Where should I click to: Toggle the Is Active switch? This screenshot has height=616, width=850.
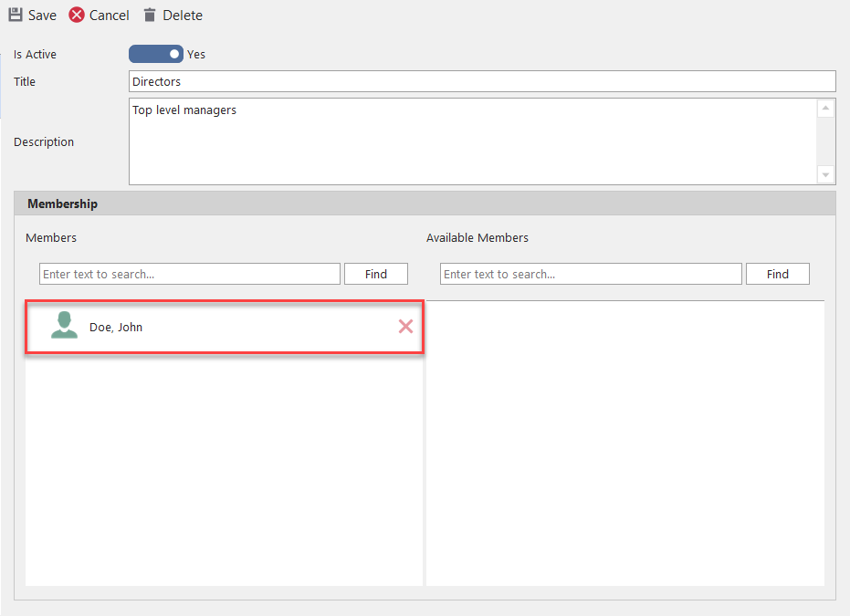coord(156,55)
